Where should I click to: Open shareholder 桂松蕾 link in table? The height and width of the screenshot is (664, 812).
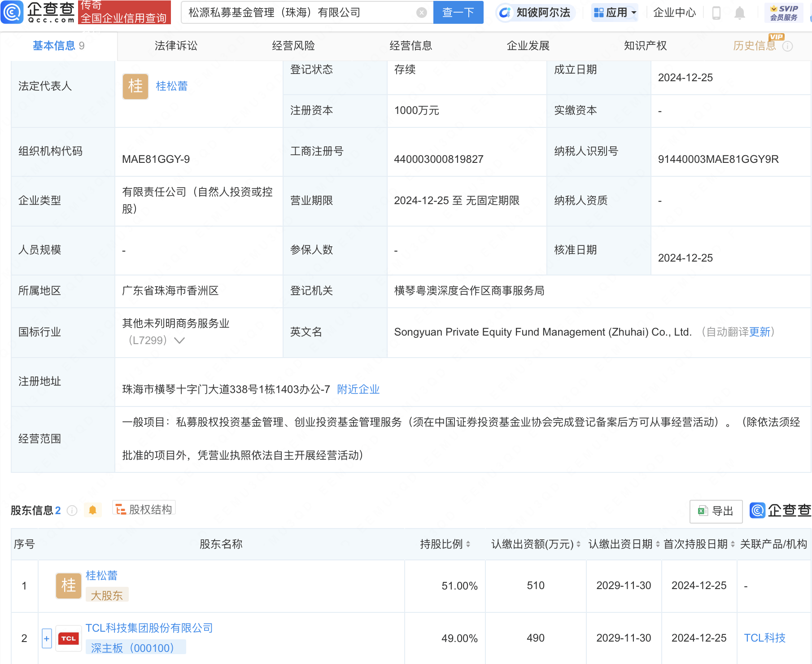pos(101,576)
